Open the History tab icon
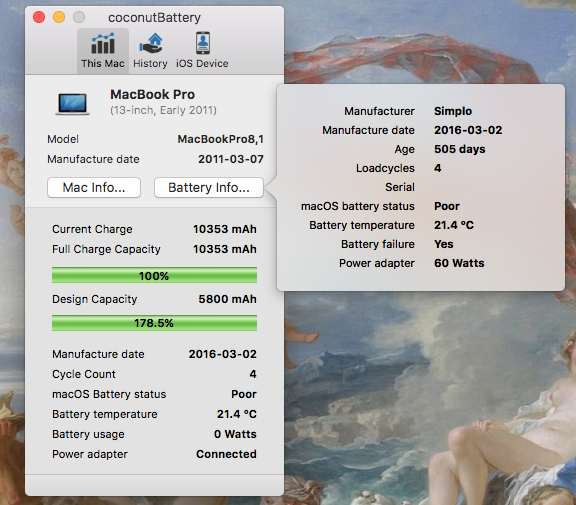Screen dimensions: 576x505 pos(150,51)
